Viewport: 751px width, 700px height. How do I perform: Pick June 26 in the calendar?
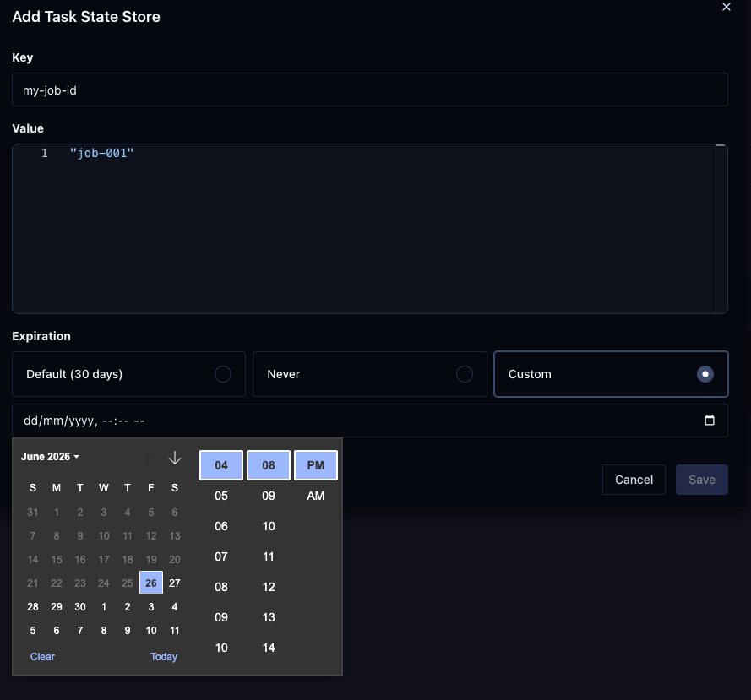151,583
